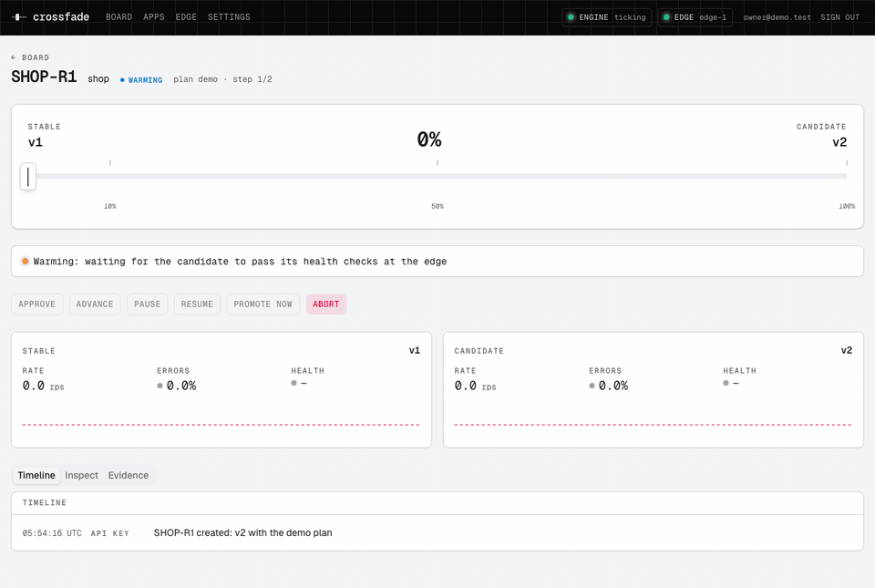The width and height of the screenshot is (875, 588).
Task: Click the 'plan demo · step 1/2' text
Action: 222,79
